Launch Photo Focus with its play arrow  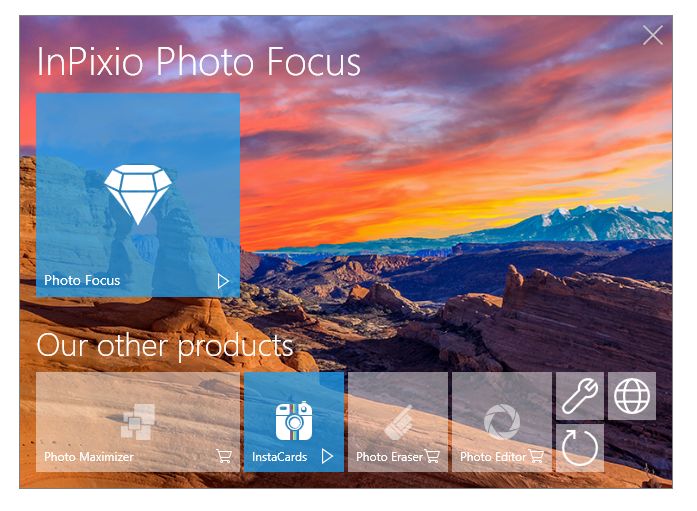(x=223, y=281)
